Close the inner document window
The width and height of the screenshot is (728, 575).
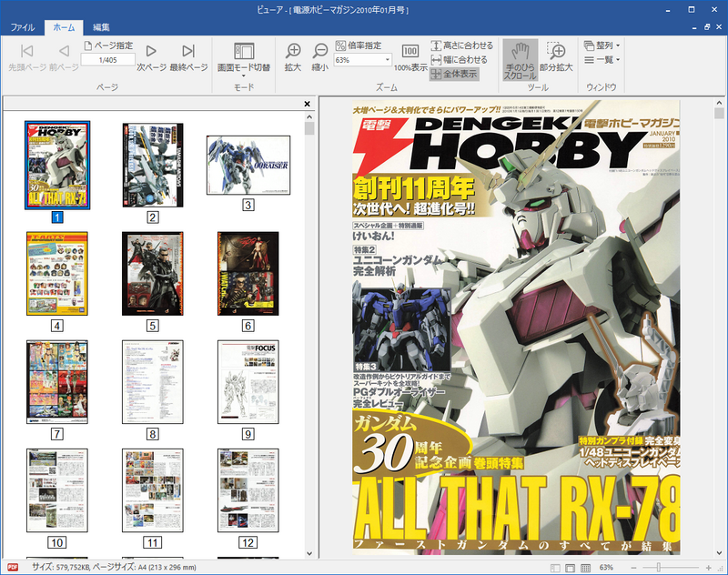(719, 27)
